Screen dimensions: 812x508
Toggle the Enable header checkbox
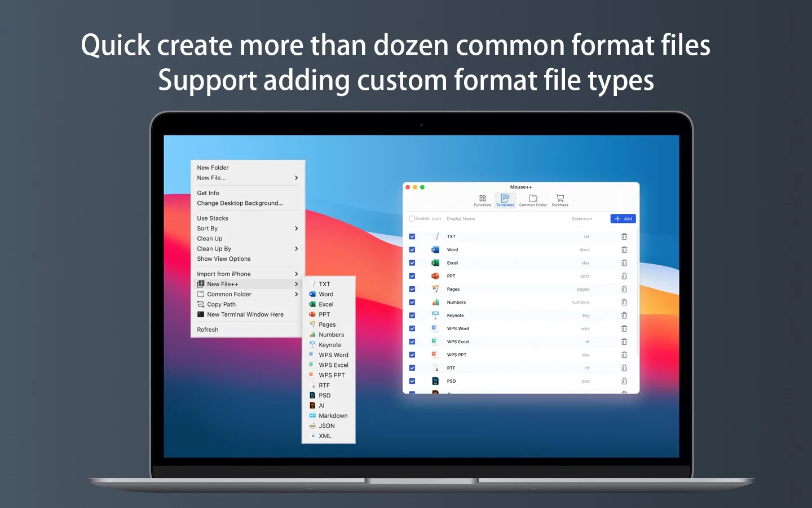(412, 218)
